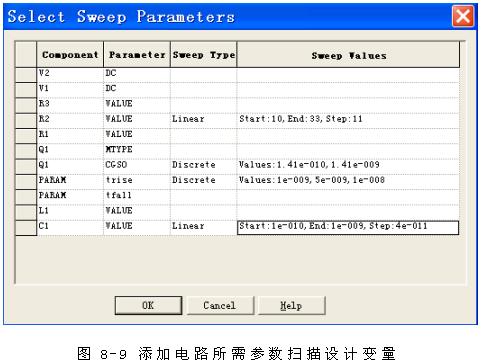Select the Component column header
Screen dimensions: 481x362
pos(70,55)
